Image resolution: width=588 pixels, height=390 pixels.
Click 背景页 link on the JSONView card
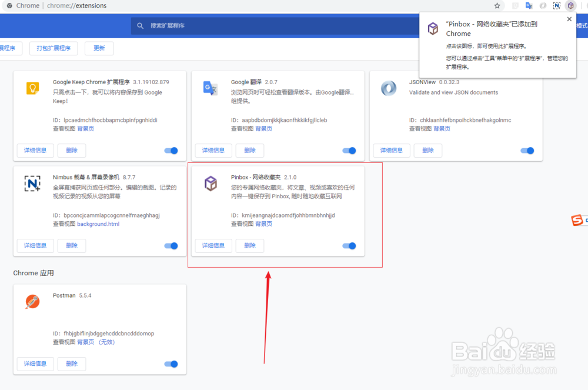click(x=442, y=128)
